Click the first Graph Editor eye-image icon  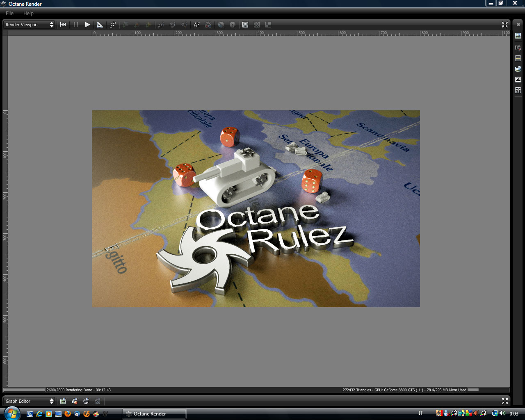click(63, 401)
